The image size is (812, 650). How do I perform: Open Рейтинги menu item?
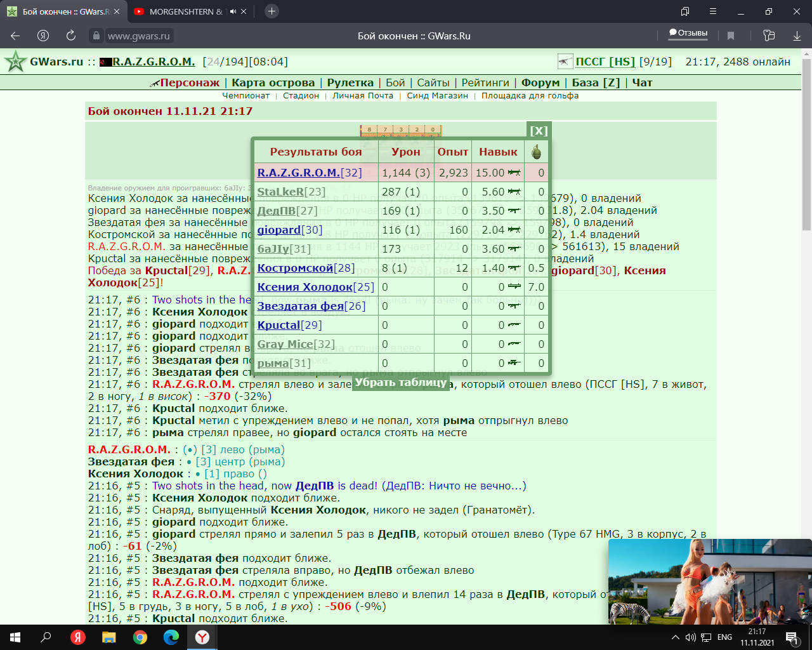(x=485, y=83)
